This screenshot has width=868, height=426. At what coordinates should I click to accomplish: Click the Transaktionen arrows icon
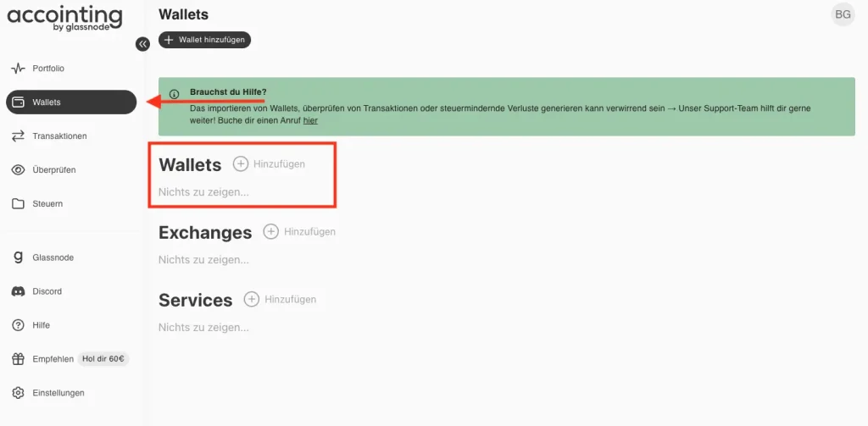pyautogui.click(x=18, y=136)
